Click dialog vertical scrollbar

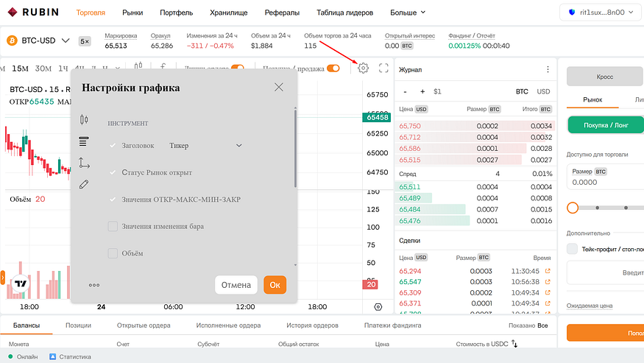coord(295,148)
